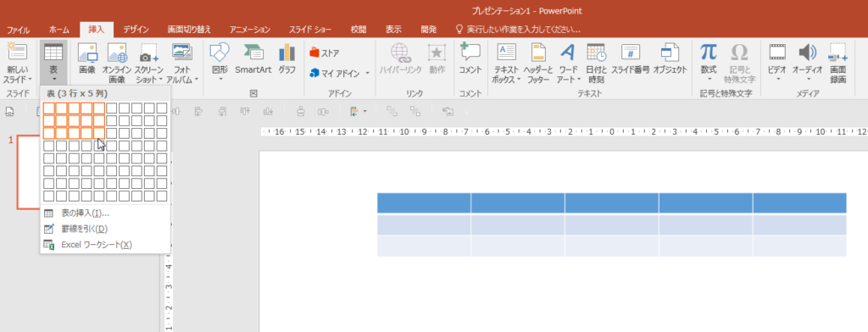Screen dimensions: 868x332
Task: Open オンライン画像 online pictures
Action: point(117,62)
